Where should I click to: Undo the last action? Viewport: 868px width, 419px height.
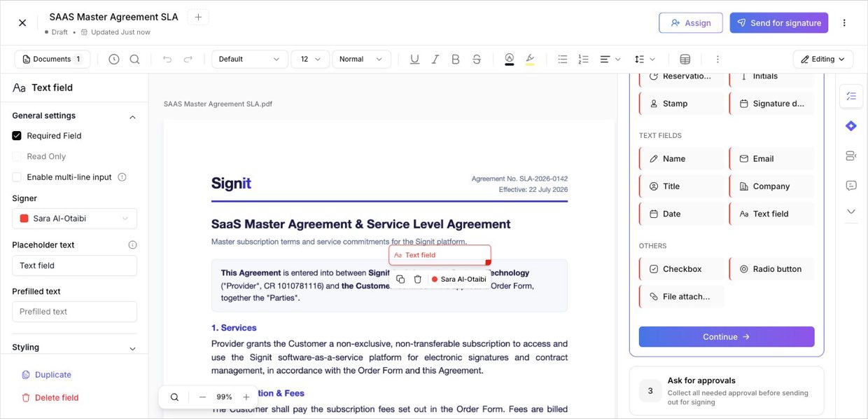pos(167,59)
